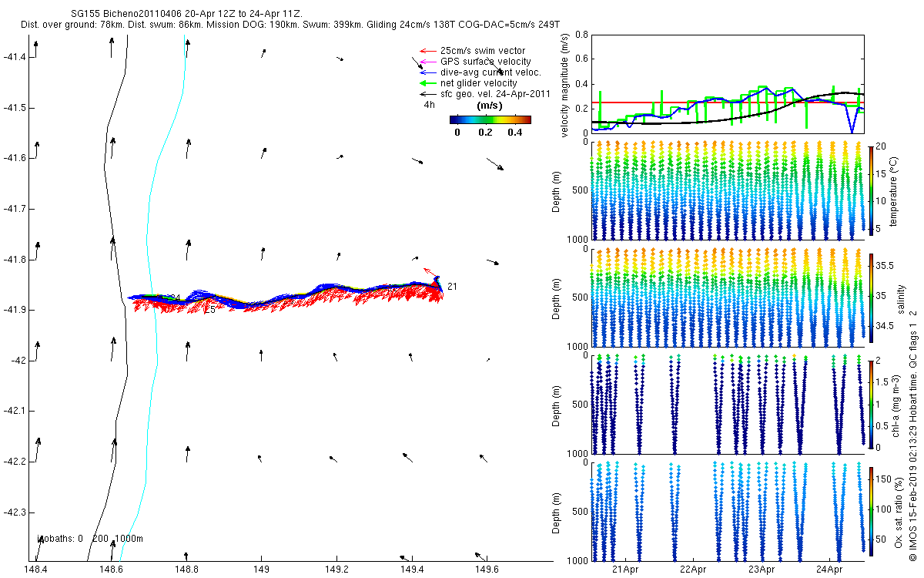Click the horizontal velocity (m/s) colorbar
Screen dimensions: 924x578
pyautogui.click(x=490, y=119)
